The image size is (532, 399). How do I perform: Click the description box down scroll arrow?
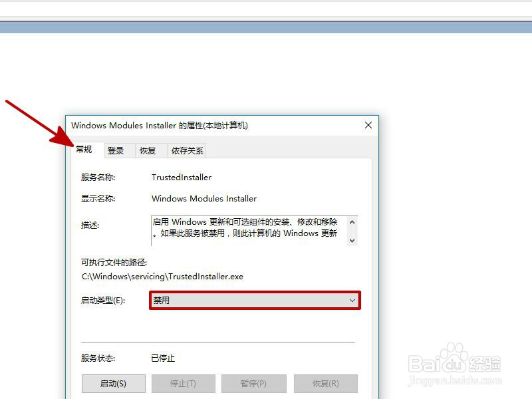click(352, 240)
